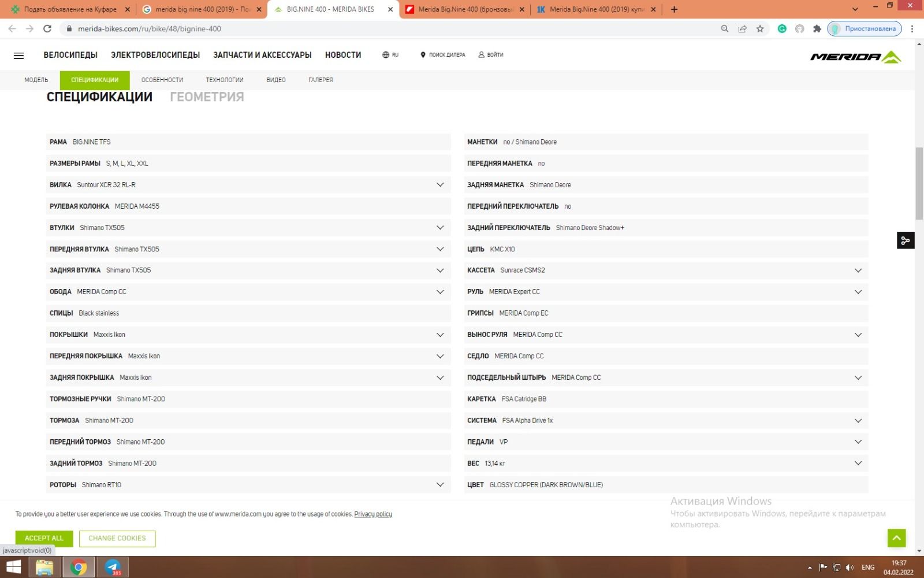Expand the КАССЕТА Sunrace CSMS2 row
Viewport: 924px width, 578px height.
coord(666,271)
